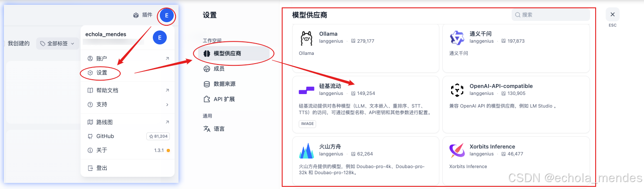
Task: Click the OpenAI-API-compatible logo
Action: pyautogui.click(x=457, y=90)
